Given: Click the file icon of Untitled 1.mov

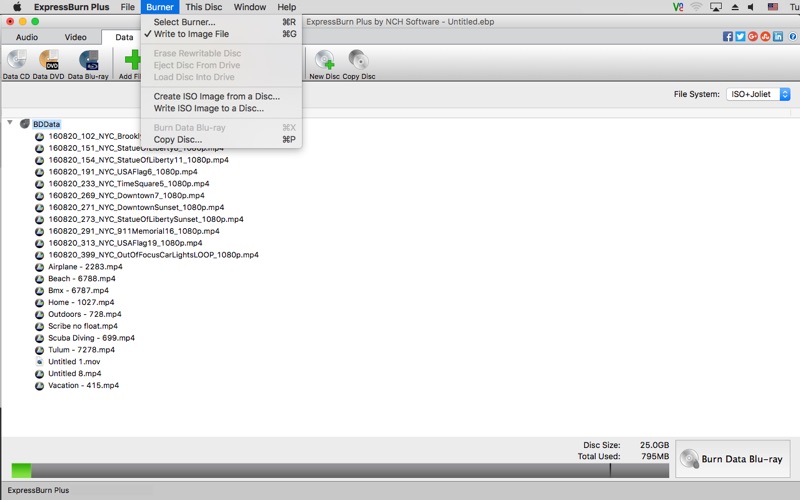Looking at the screenshot, I should [39, 362].
